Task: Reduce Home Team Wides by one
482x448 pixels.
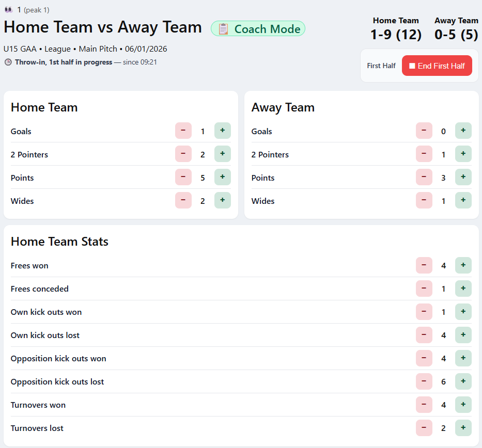Action: point(183,200)
